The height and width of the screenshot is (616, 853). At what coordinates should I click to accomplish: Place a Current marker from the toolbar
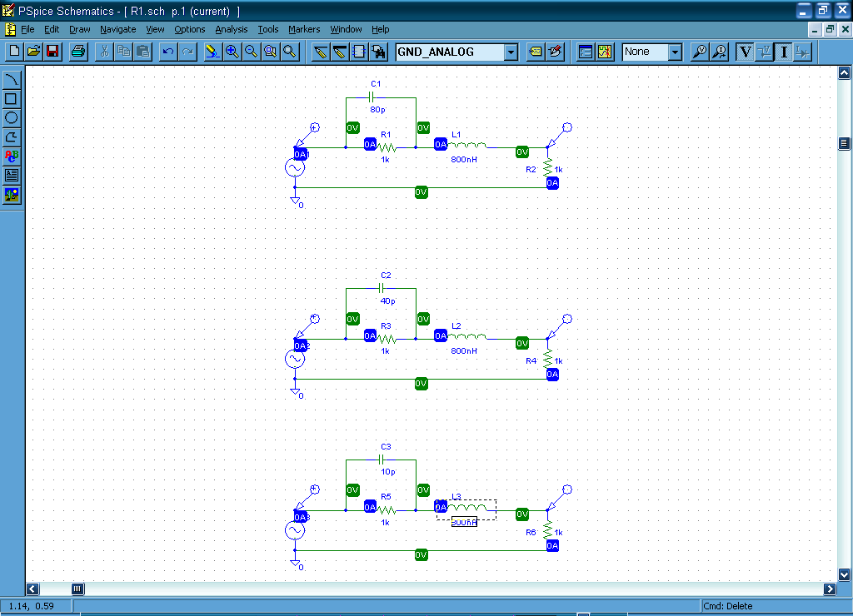[719, 52]
